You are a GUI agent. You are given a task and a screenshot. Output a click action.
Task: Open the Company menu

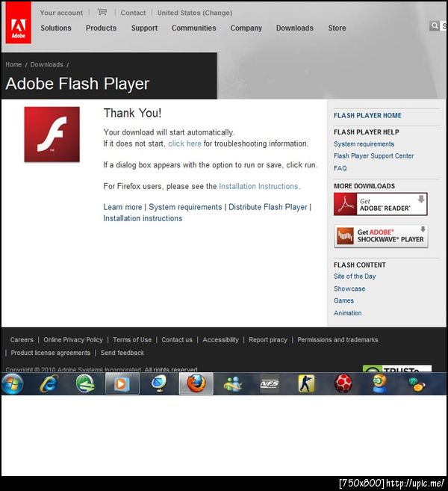click(246, 28)
